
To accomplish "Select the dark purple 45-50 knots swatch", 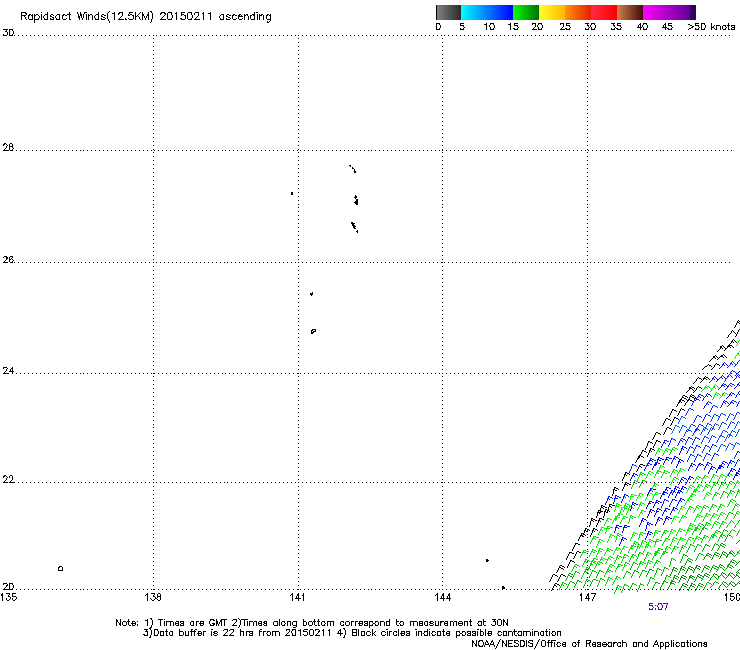I will [x=682, y=12].
